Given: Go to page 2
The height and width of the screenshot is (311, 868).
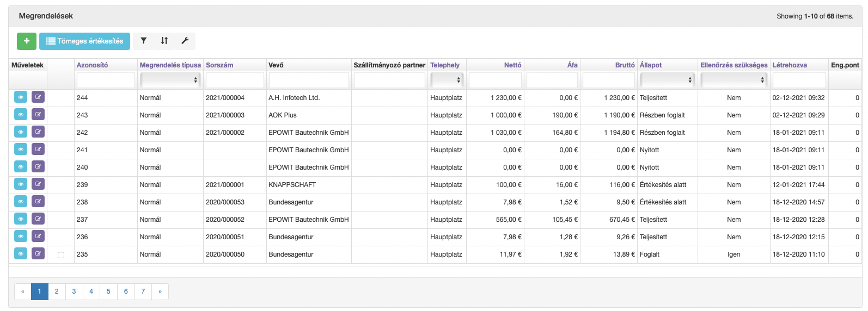Looking at the screenshot, I should click(57, 291).
